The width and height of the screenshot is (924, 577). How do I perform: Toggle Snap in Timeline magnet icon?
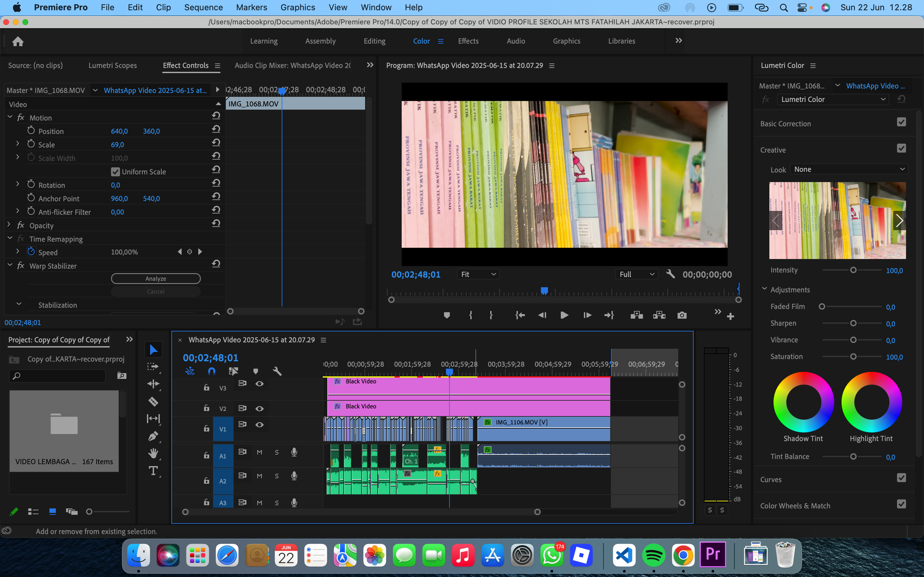(x=211, y=371)
